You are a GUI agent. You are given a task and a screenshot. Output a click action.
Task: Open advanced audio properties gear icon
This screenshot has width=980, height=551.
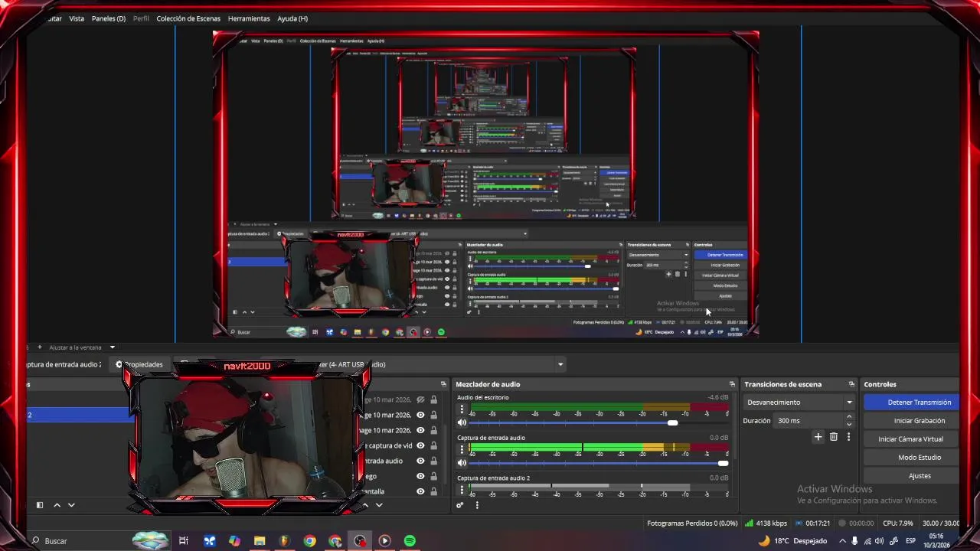click(460, 505)
